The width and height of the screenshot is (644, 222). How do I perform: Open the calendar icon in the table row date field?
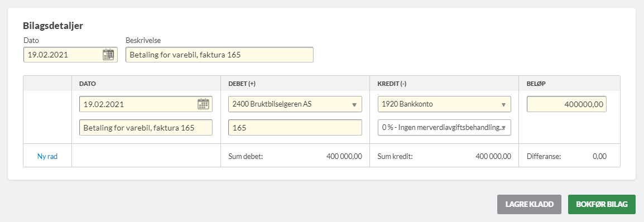pyautogui.click(x=203, y=104)
